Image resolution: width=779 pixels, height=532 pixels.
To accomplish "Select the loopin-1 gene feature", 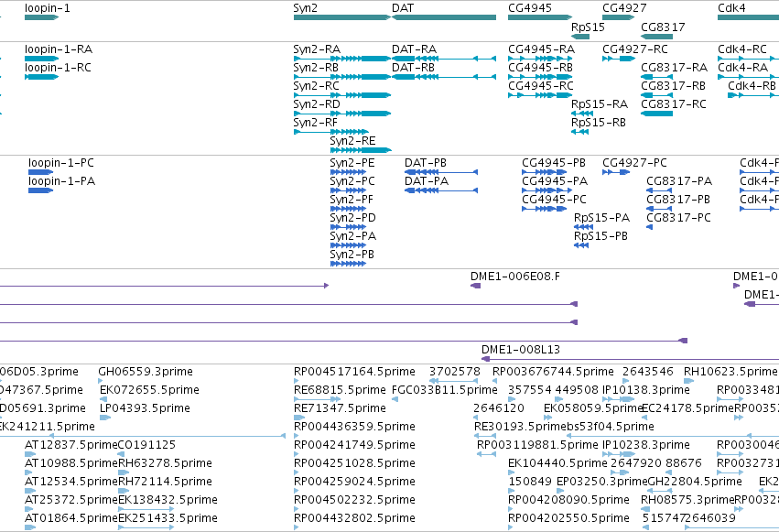I will (x=42, y=18).
